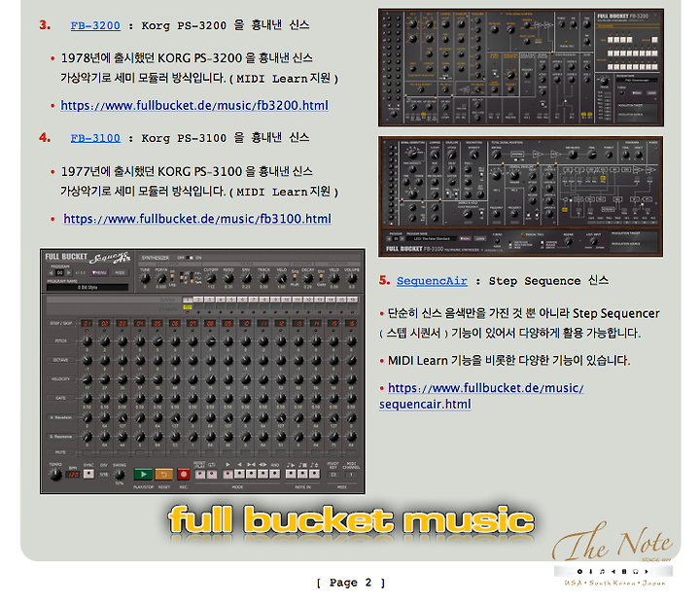Click the BPM 120 display
This screenshot has height=603, width=700.
pyautogui.click(x=73, y=475)
